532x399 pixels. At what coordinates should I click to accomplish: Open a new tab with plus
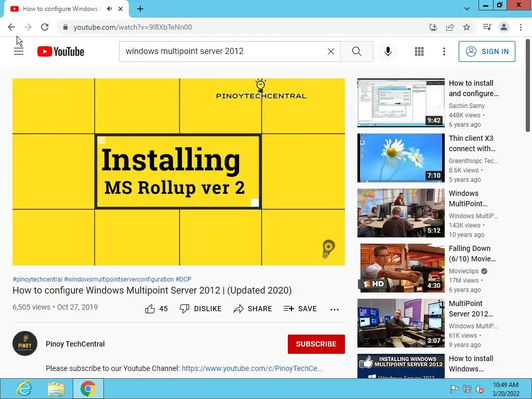[x=140, y=9]
